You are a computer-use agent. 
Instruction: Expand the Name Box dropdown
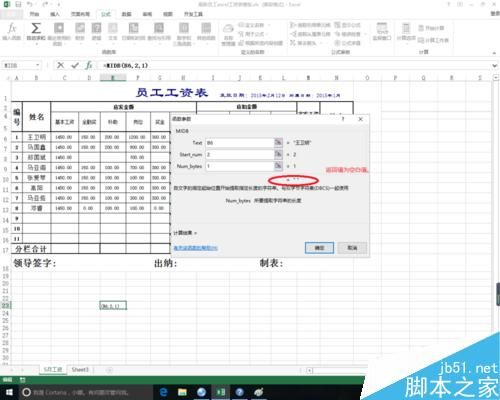click(38, 65)
